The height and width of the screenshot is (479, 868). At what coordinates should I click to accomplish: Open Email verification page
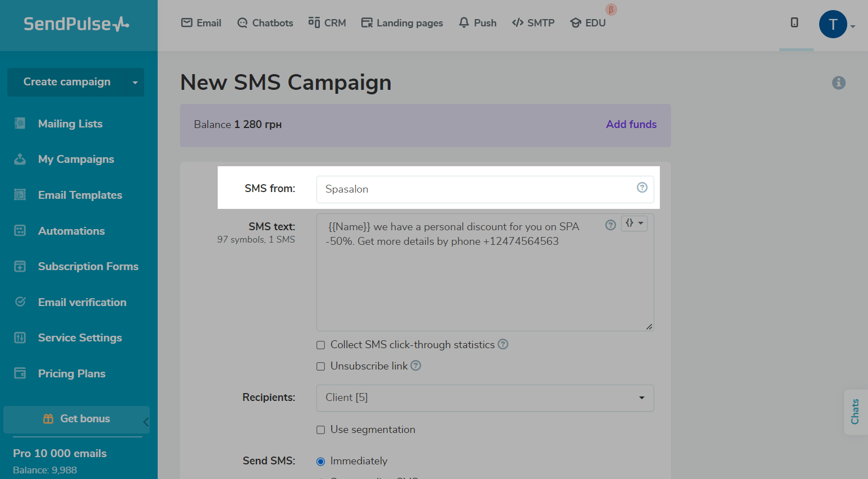pos(82,302)
